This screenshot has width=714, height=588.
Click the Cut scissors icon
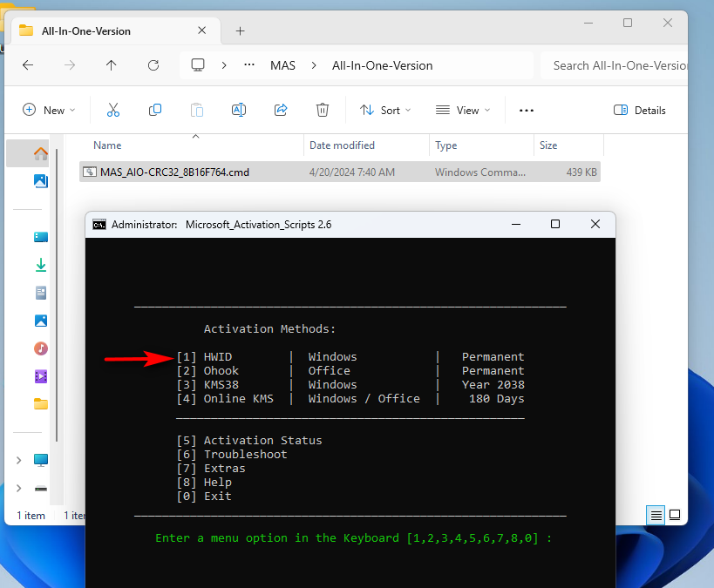(x=113, y=110)
